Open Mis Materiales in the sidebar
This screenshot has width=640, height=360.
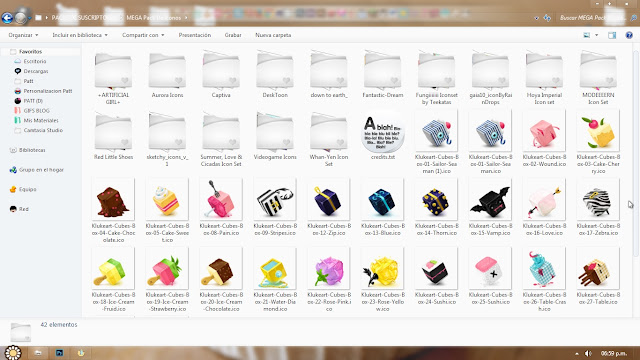[x=41, y=120]
